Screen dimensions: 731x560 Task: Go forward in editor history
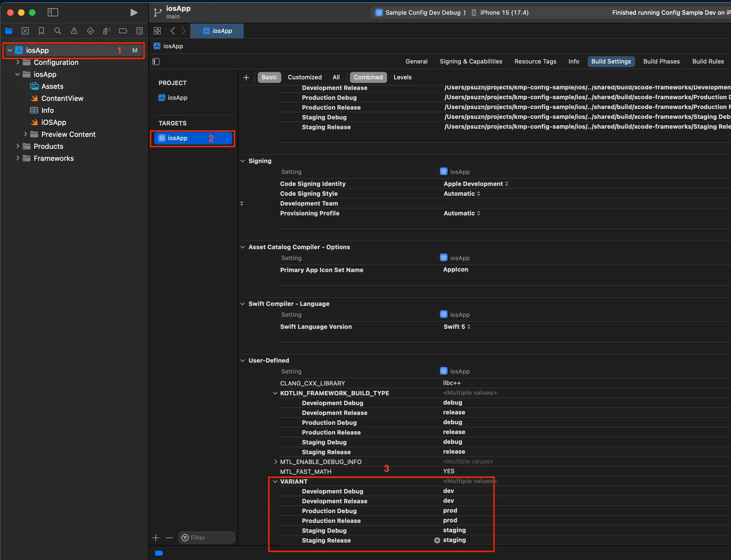pyautogui.click(x=184, y=31)
